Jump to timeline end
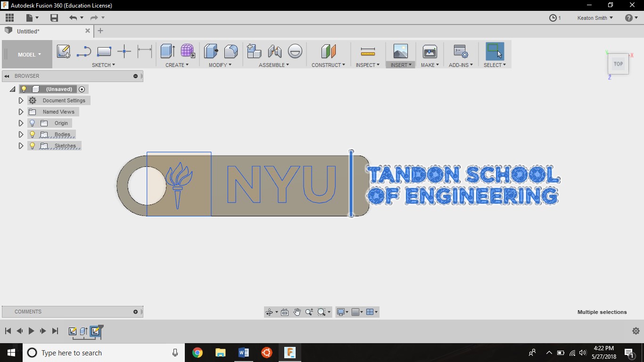644x362 pixels. pyautogui.click(x=55, y=331)
